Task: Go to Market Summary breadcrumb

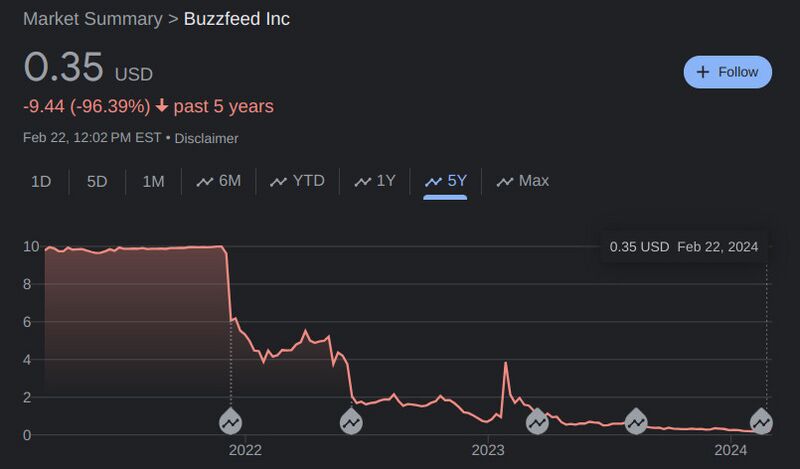Action: [x=92, y=19]
